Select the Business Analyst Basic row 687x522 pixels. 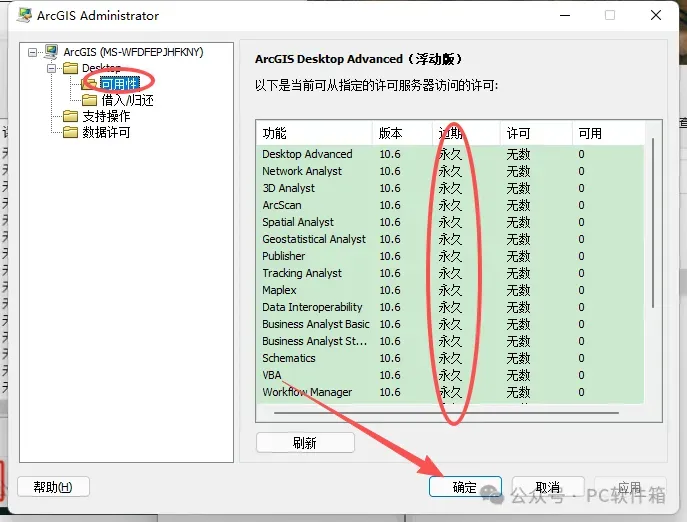[450, 324]
